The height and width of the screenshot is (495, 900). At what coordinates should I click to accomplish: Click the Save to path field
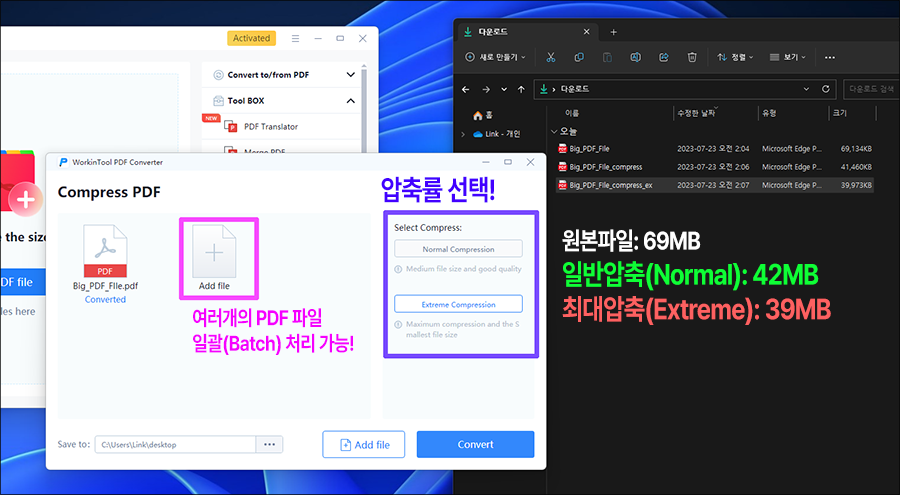point(175,444)
